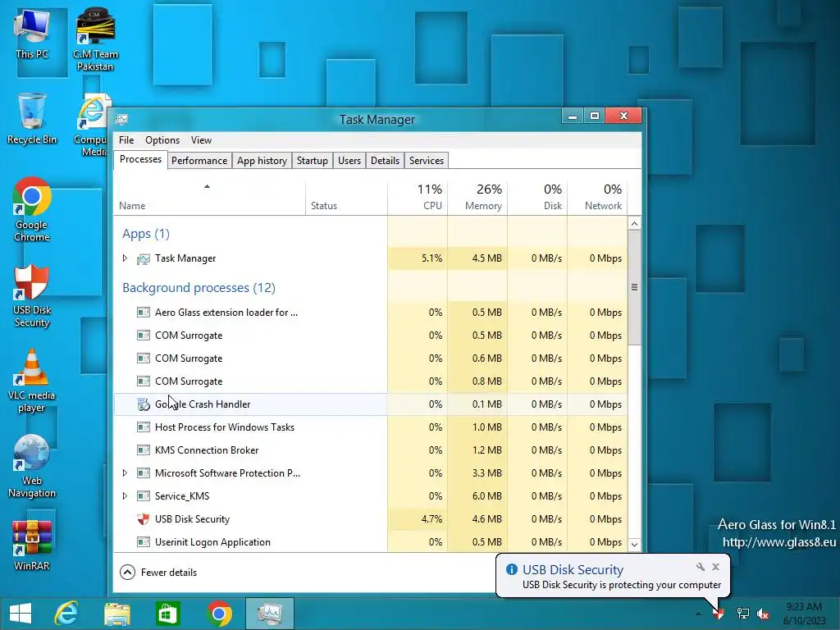The height and width of the screenshot is (630, 840).
Task: Switch to the Performance tab
Action: pos(199,161)
